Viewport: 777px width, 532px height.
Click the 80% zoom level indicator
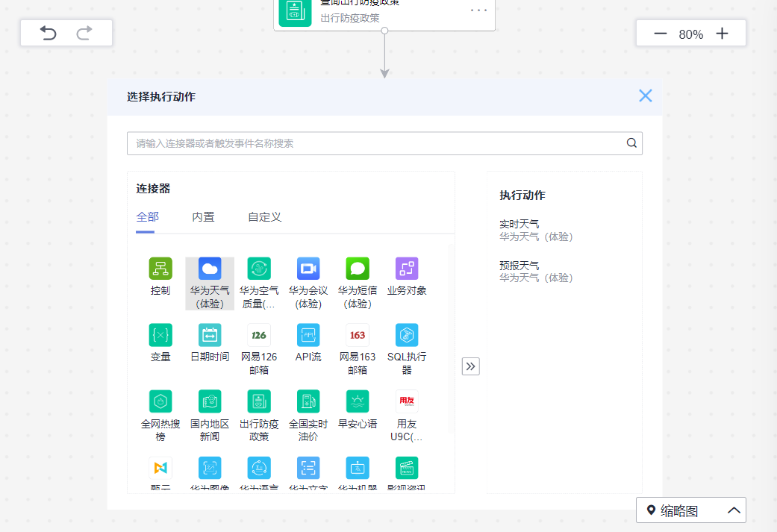(x=690, y=34)
